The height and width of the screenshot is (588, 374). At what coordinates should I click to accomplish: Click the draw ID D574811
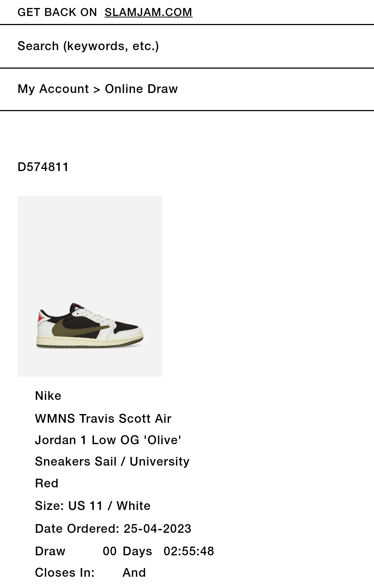coord(43,167)
